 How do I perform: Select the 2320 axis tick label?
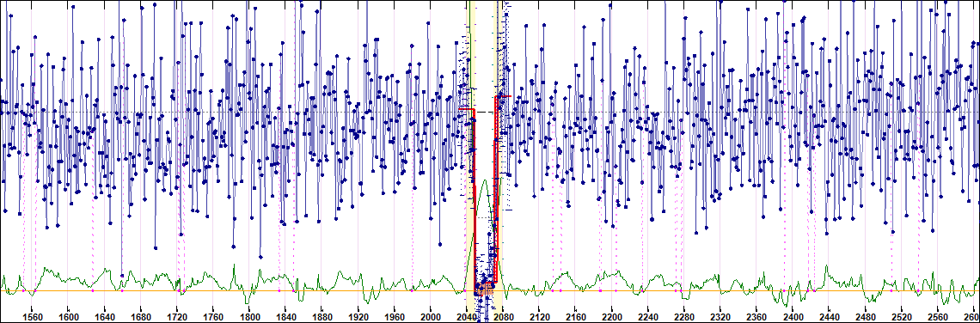720,316
